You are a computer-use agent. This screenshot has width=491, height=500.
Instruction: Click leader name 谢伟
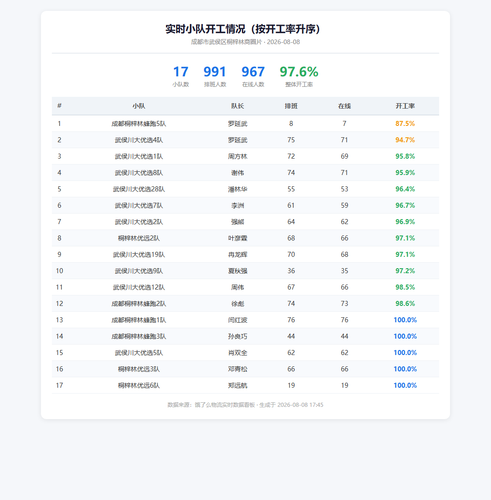pyautogui.click(x=237, y=173)
